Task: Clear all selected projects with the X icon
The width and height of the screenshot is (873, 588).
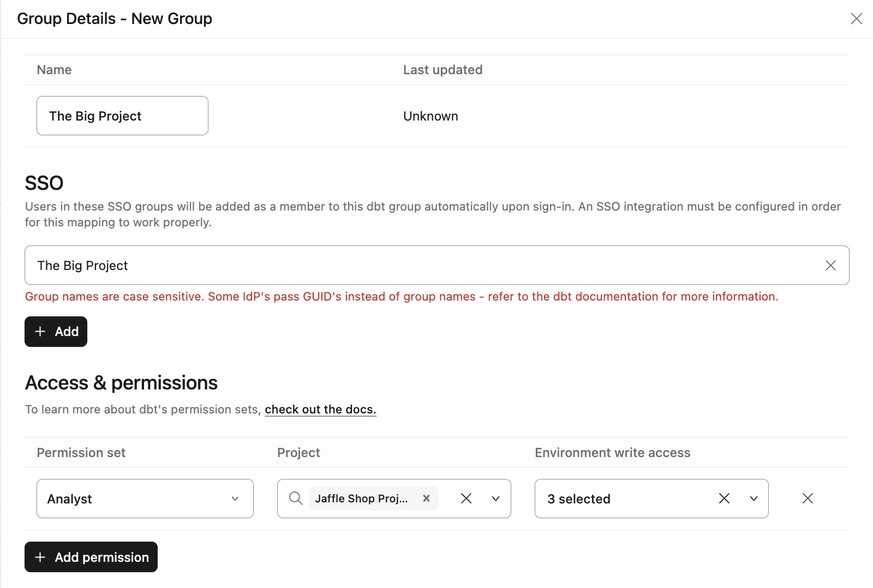Action: coord(466,498)
